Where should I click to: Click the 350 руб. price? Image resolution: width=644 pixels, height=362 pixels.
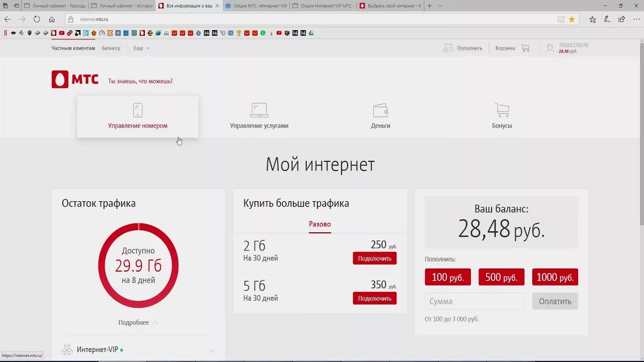(384, 285)
